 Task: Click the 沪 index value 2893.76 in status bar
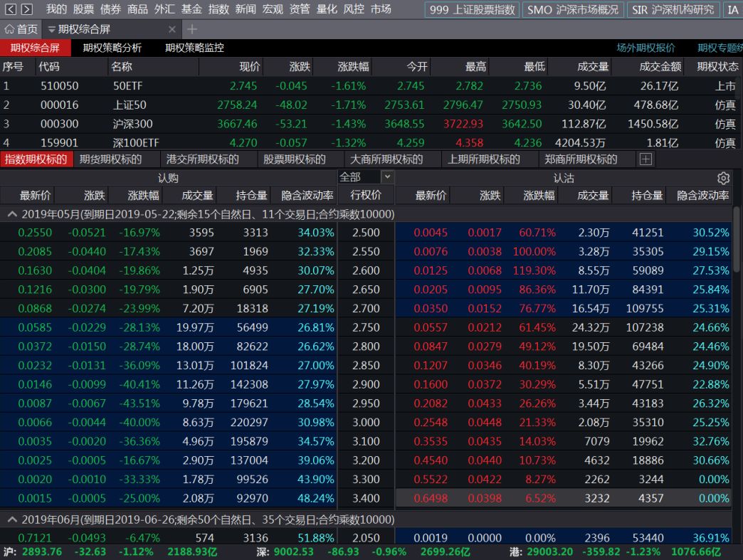click(x=42, y=552)
